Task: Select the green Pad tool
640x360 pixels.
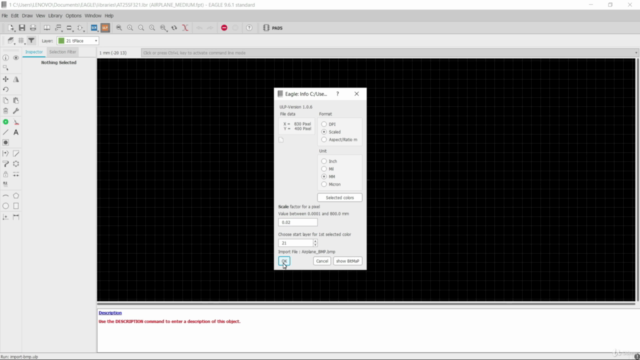Action: [6, 122]
